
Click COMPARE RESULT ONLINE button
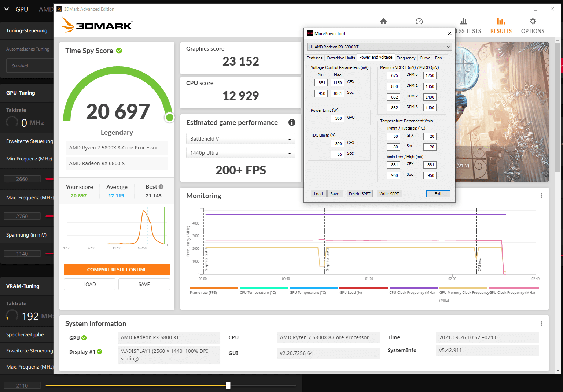pyautogui.click(x=117, y=270)
